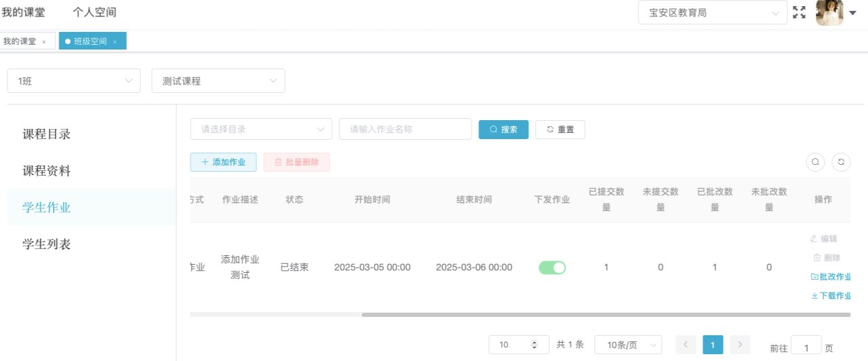
Task: Go to 学生列表 in the sidebar
Action: [47, 244]
